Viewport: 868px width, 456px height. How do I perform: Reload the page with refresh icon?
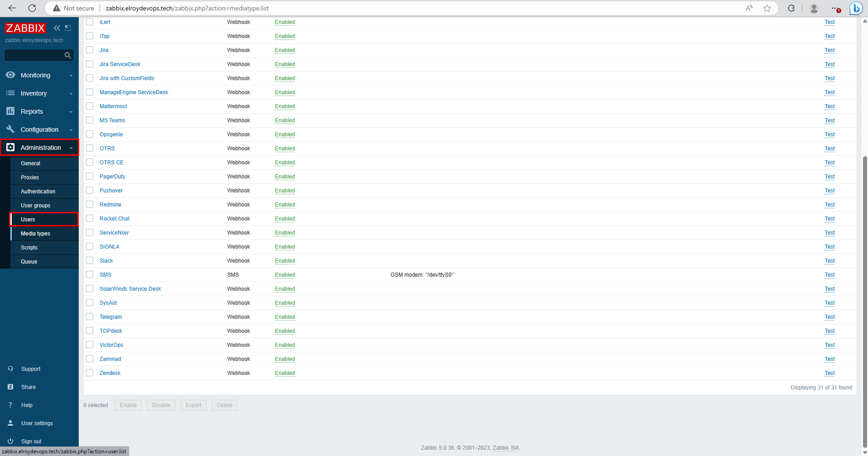pos(32,8)
